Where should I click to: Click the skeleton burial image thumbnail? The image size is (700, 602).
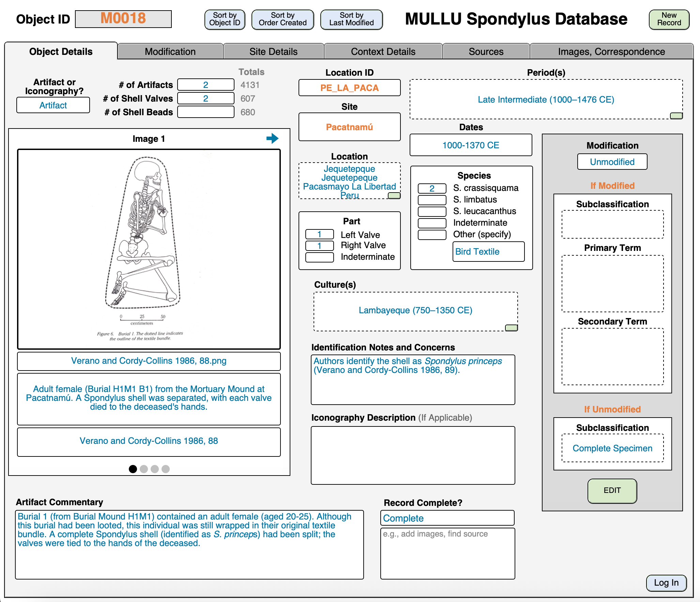click(149, 249)
